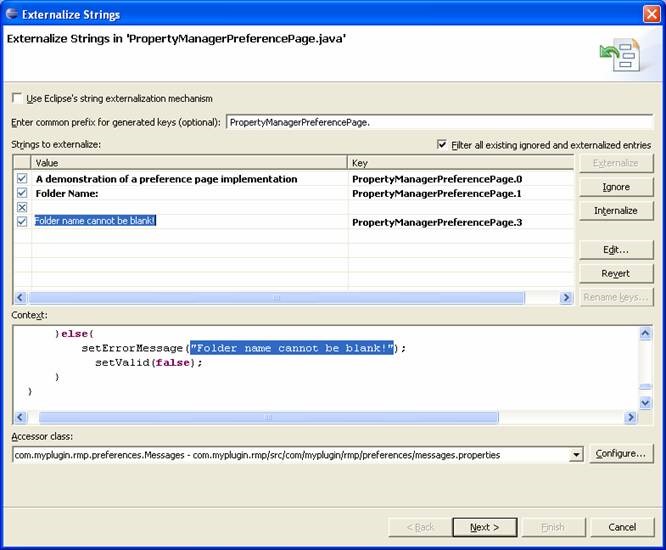Click the Configure... button
The image size is (666, 550).
(621, 454)
